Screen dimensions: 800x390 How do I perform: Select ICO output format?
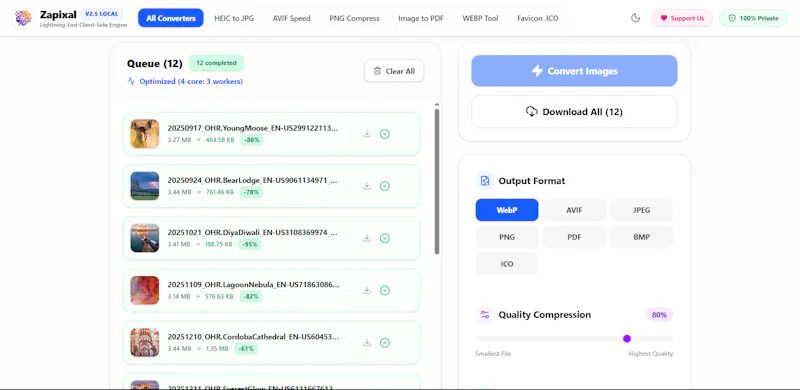pos(507,264)
